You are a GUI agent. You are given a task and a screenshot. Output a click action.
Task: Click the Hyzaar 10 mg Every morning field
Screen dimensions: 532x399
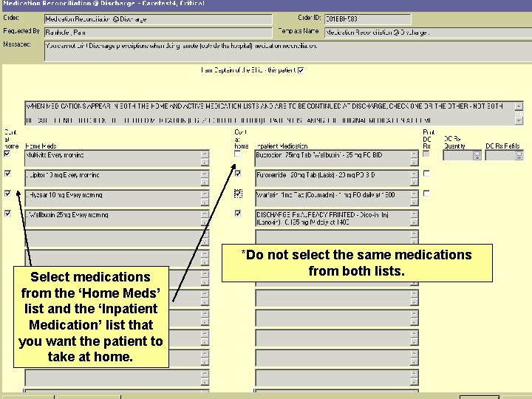[x=117, y=198]
